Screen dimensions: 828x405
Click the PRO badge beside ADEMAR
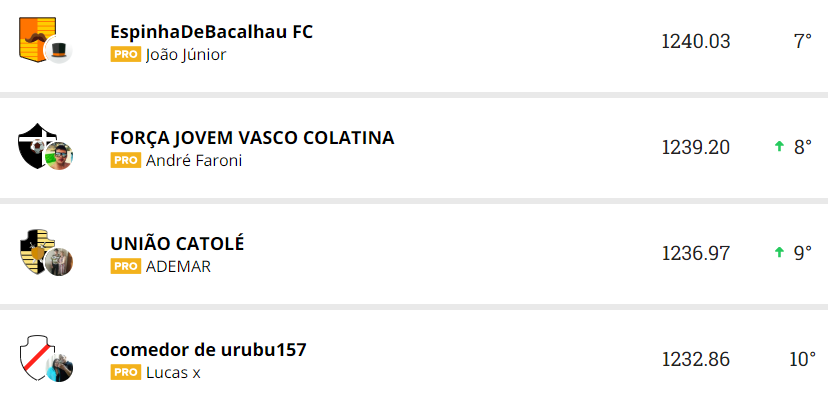(125, 267)
